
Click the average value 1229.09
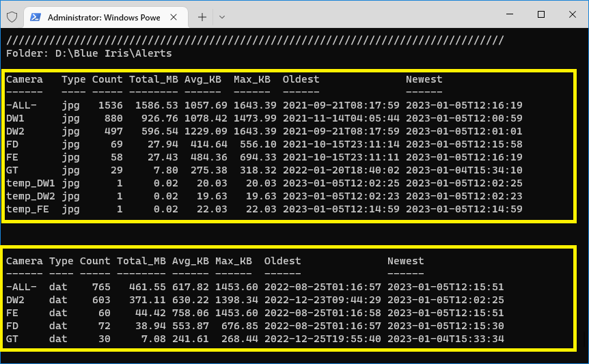click(206, 131)
